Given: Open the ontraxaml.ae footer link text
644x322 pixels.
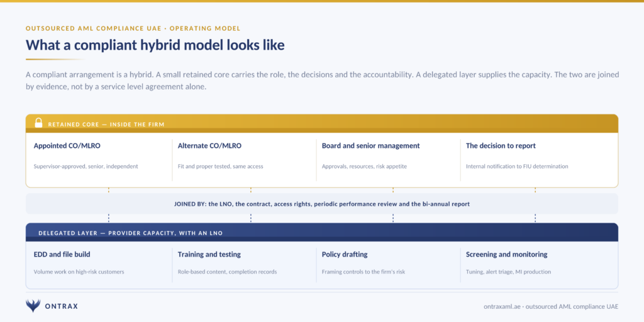Looking at the screenshot, I should tap(551, 306).
